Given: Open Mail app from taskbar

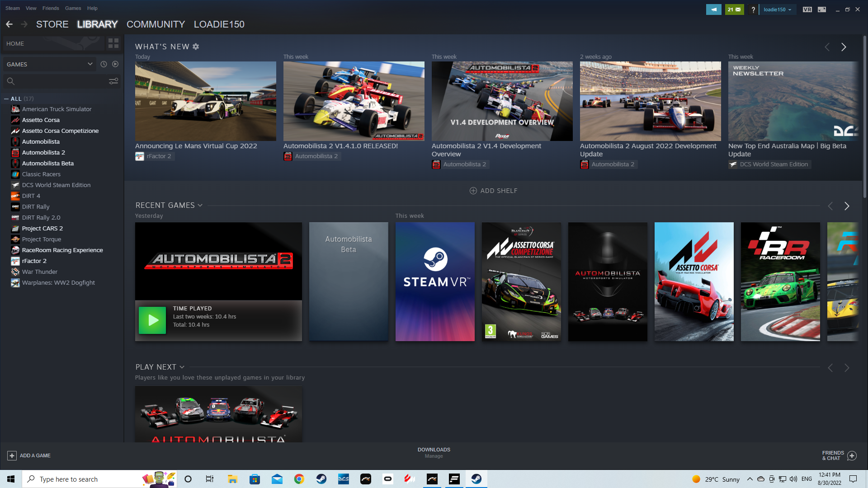Looking at the screenshot, I should pos(277,479).
